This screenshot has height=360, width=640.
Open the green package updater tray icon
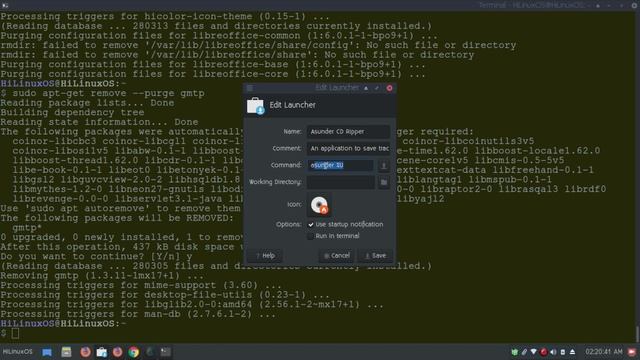tap(515, 352)
